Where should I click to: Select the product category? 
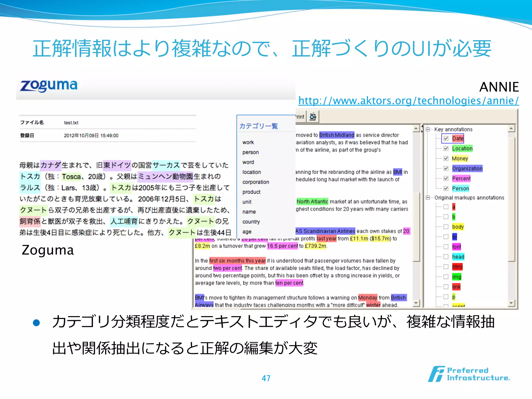point(251,192)
